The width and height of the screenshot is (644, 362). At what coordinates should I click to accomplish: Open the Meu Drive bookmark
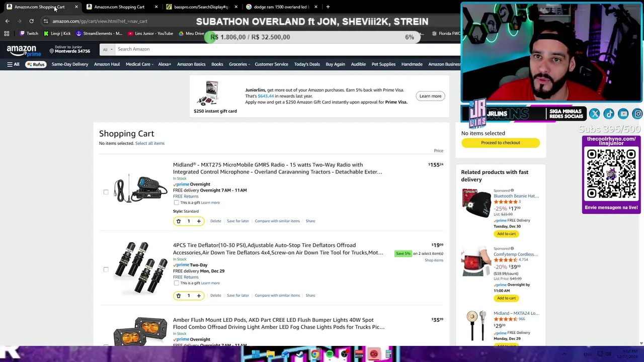[x=192, y=34]
